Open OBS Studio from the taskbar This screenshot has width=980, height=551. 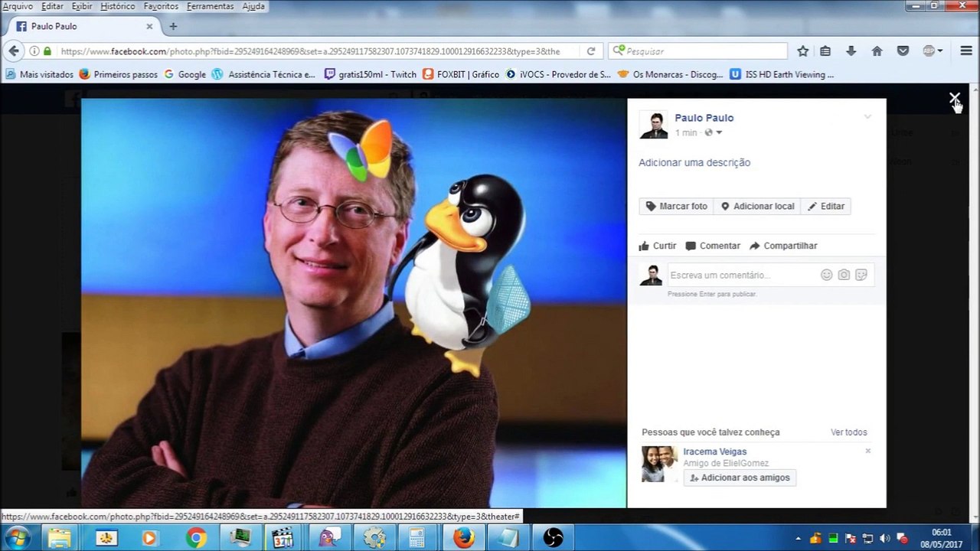[x=552, y=538]
